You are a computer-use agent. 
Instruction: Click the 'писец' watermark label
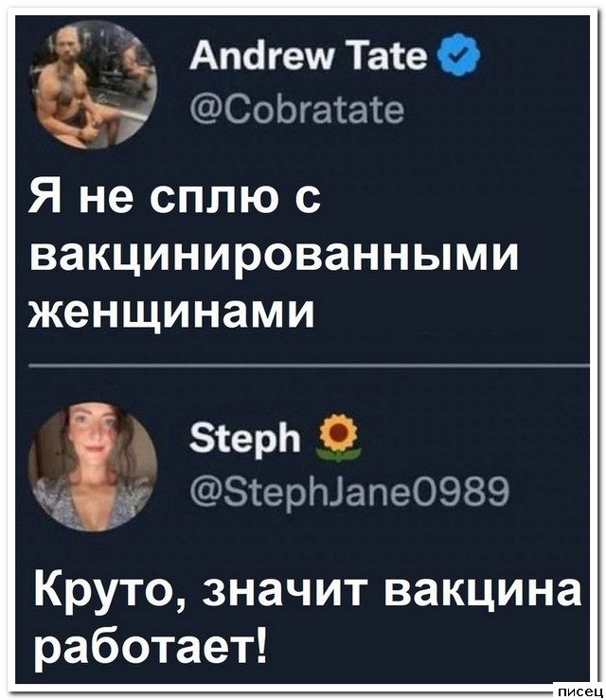pos(579,691)
